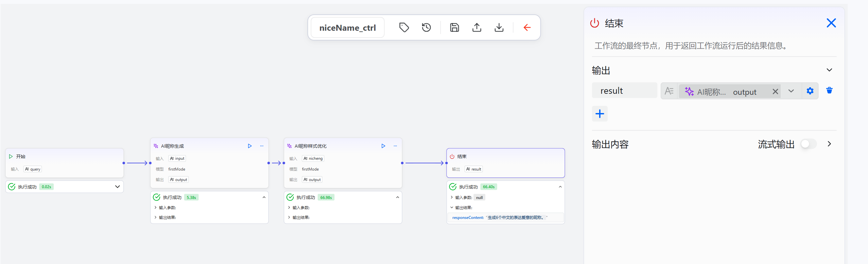
Task: Click the 5.38s execution time badge
Action: point(191,197)
